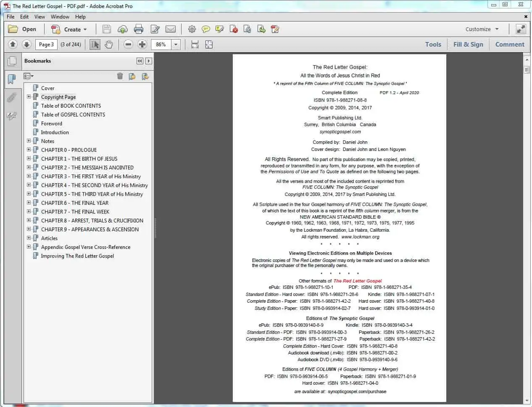Go to next page with down arrow
The width and height of the screenshot is (532, 407).
coord(26,44)
